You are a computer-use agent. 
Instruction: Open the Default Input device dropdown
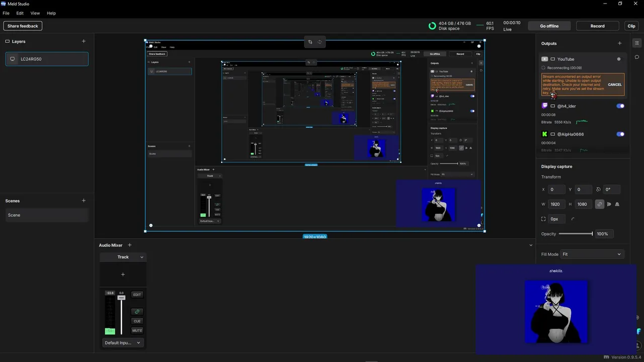(123, 343)
